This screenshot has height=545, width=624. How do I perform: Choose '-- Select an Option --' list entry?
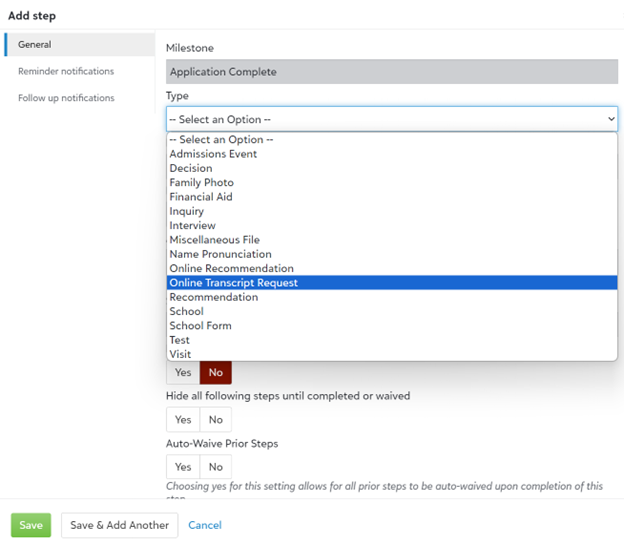(392, 140)
